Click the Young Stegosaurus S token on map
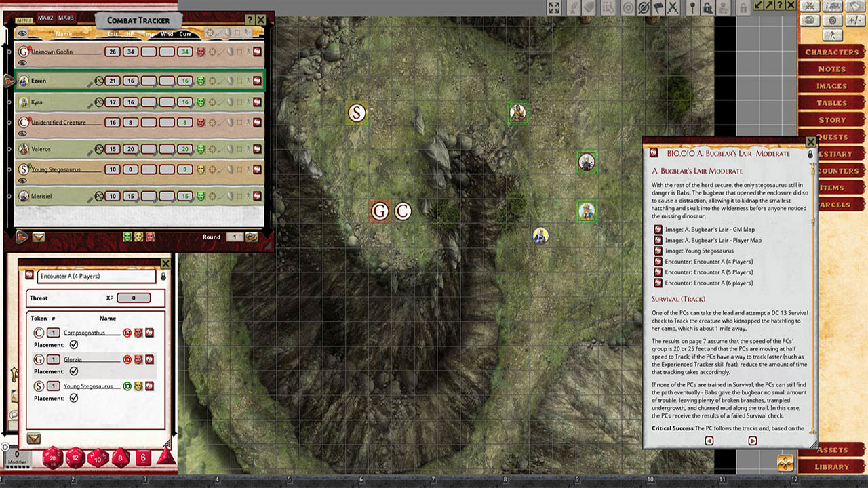 click(357, 113)
